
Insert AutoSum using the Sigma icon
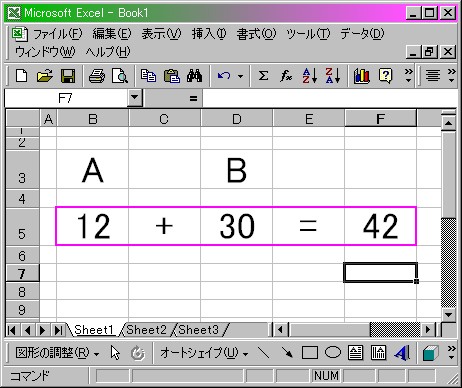pos(263,76)
